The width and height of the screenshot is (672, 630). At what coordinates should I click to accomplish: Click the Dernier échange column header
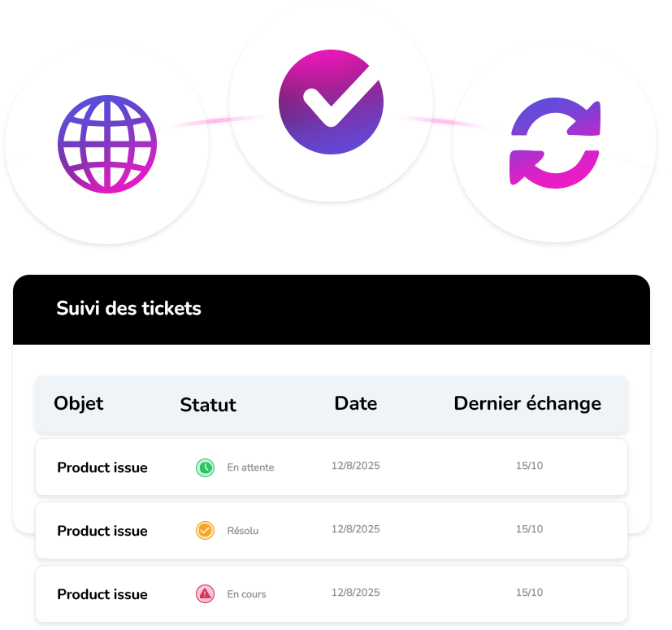coord(527,403)
